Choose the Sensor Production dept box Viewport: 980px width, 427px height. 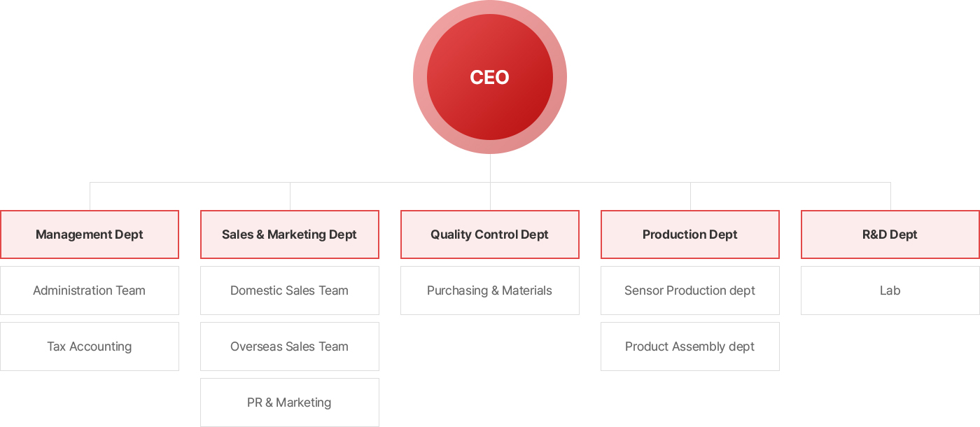tap(690, 290)
